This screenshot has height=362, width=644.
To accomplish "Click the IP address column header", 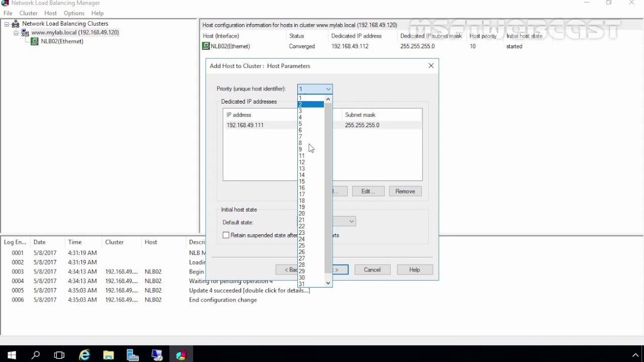I will [x=261, y=115].
